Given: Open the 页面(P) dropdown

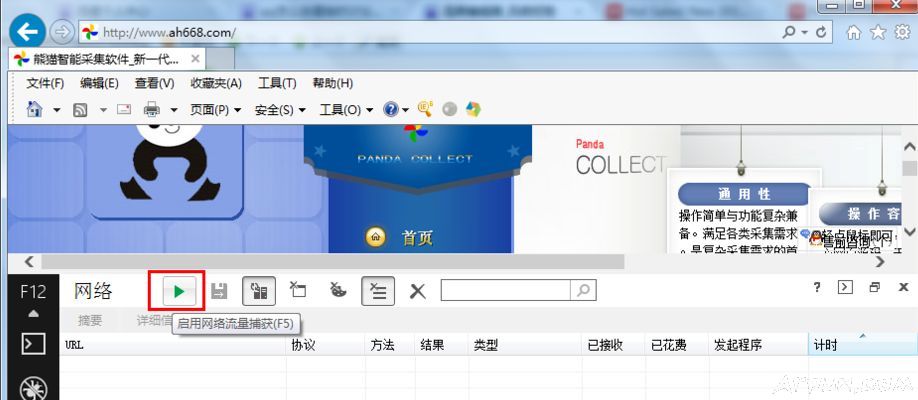Looking at the screenshot, I should point(215,110).
